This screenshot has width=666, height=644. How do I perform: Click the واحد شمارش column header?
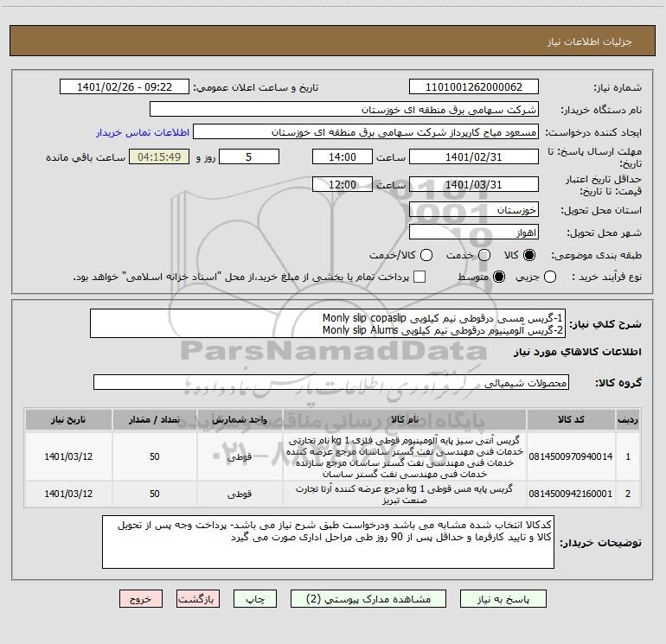coord(240,420)
